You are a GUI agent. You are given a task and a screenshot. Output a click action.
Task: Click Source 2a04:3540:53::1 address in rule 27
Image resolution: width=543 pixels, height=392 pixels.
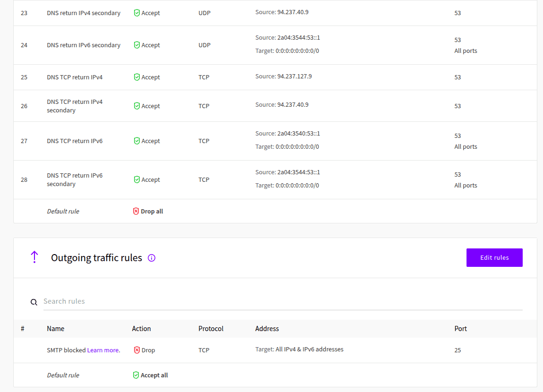[288, 133]
